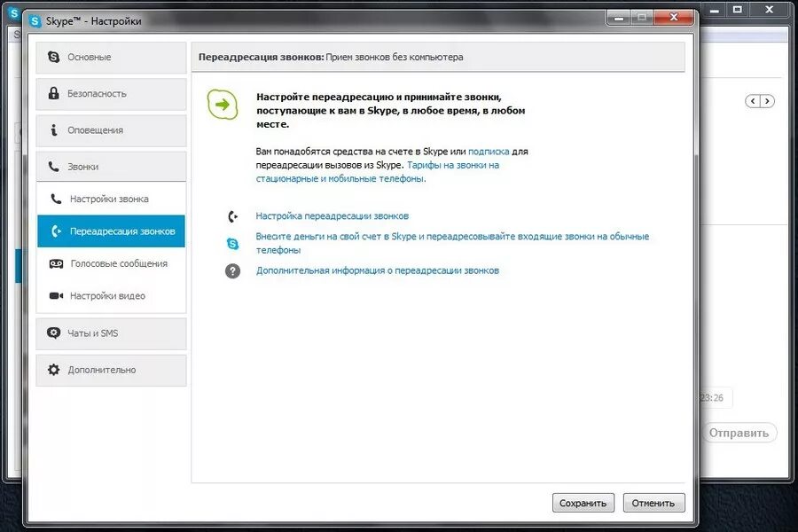
Task: Select Настройки видео submenu item
Action: [x=111, y=296]
